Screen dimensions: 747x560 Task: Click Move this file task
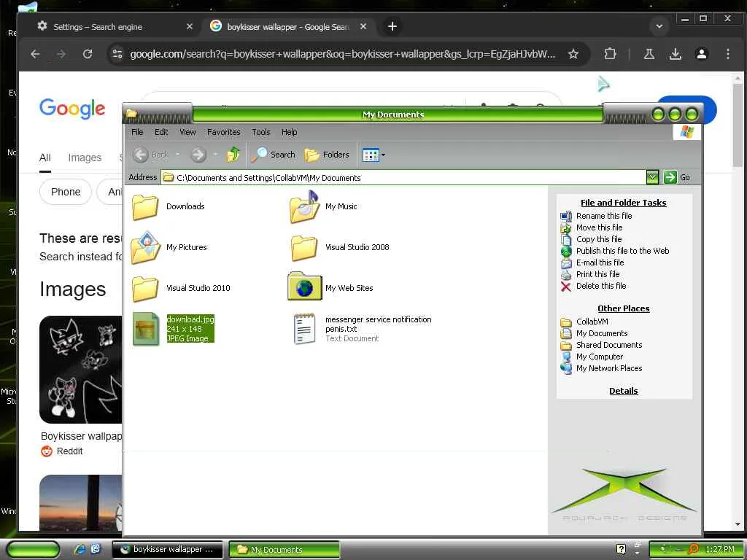(x=599, y=227)
